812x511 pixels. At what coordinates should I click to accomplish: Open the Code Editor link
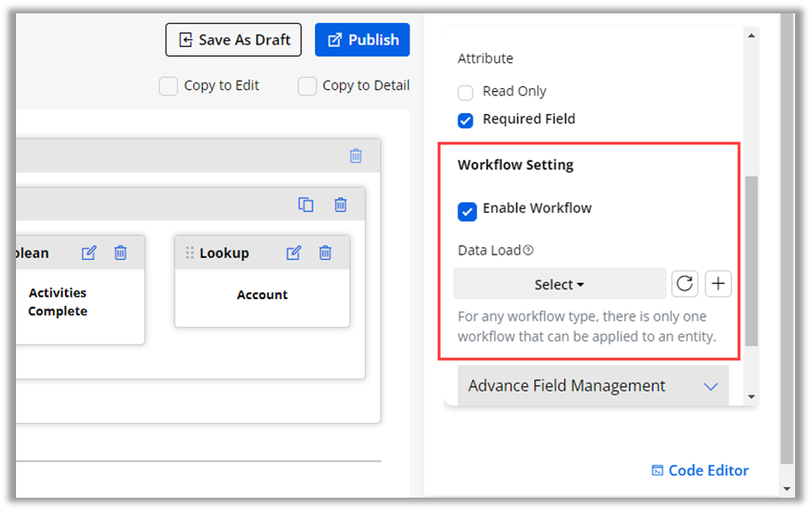tap(700, 470)
